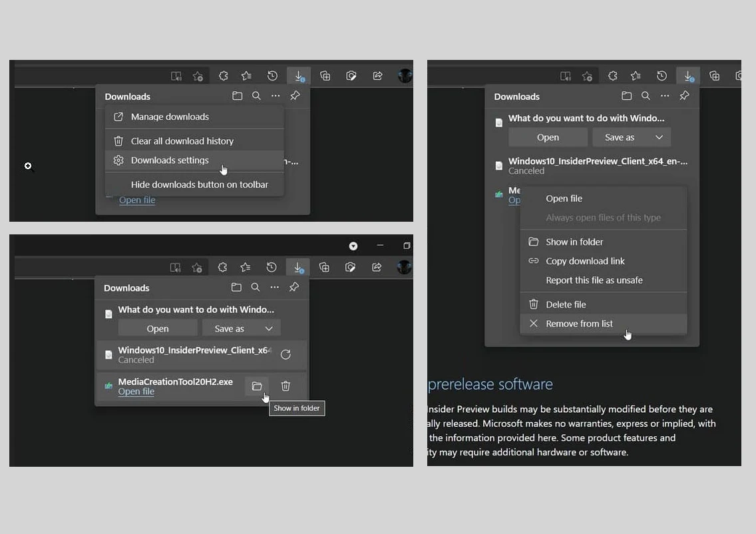756x534 pixels.
Task: Retry the canceled Windows10_InsiderPreview download
Action: click(285, 355)
